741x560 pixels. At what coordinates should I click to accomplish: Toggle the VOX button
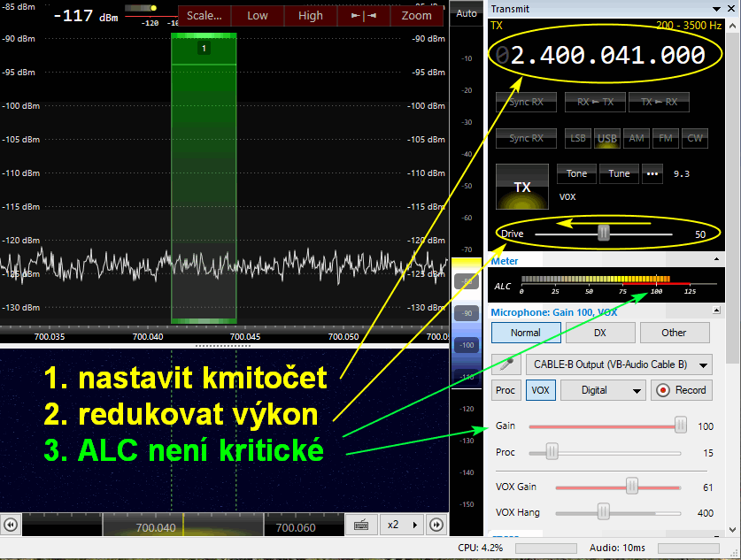[x=538, y=390]
